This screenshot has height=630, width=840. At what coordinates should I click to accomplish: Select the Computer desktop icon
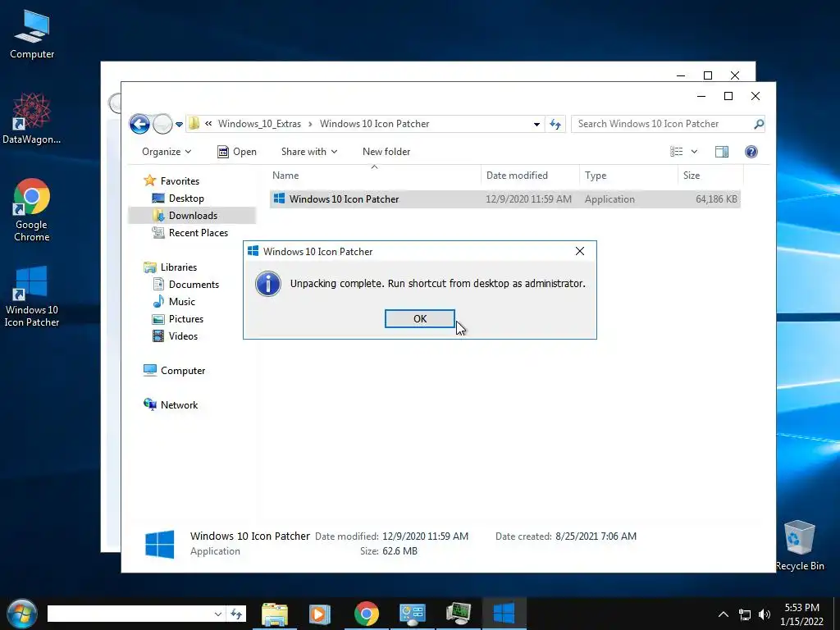coord(32,34)
